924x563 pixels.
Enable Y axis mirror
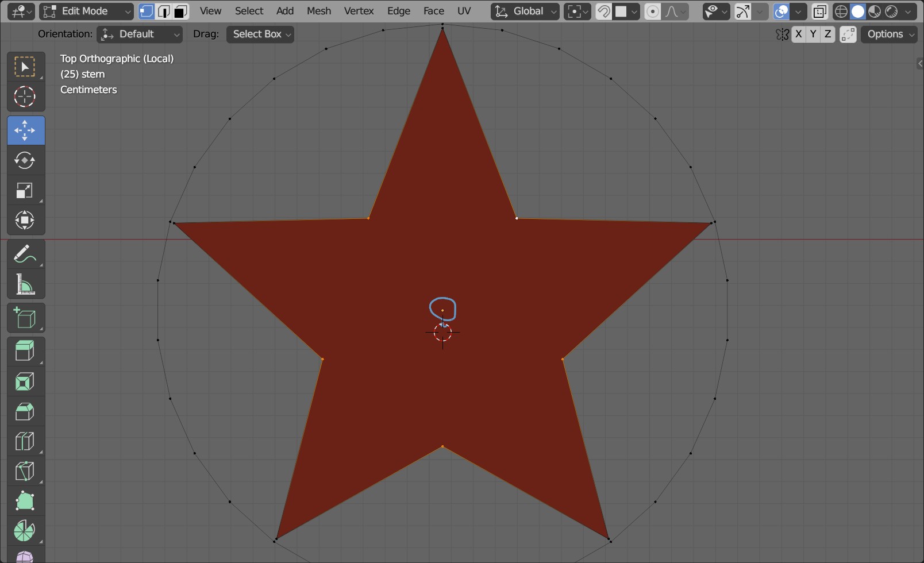[x=813, y=34]
